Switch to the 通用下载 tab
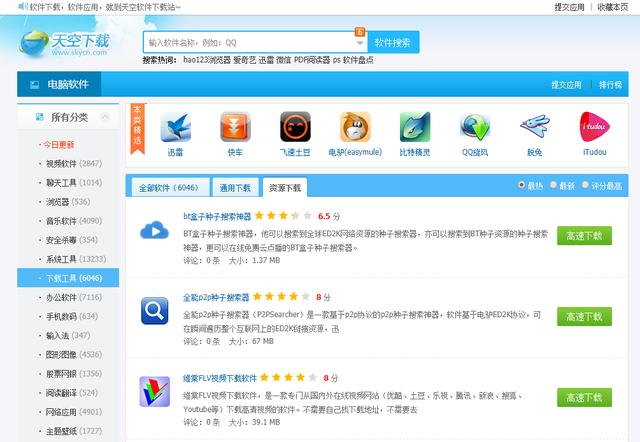 tap(235, 187)
